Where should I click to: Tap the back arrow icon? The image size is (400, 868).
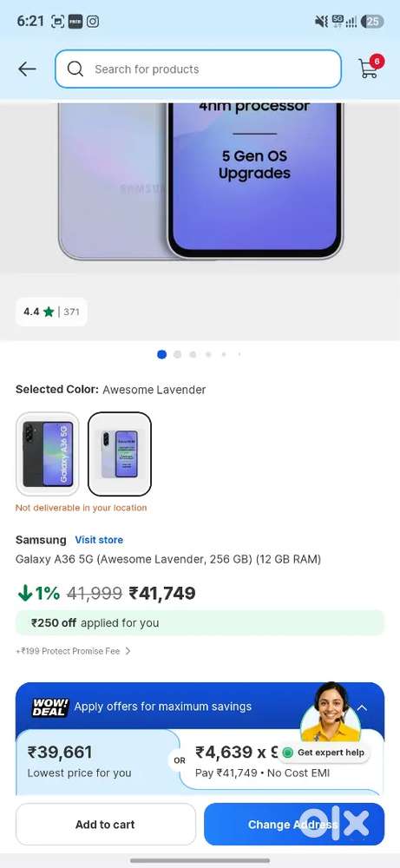pos(27,69)
